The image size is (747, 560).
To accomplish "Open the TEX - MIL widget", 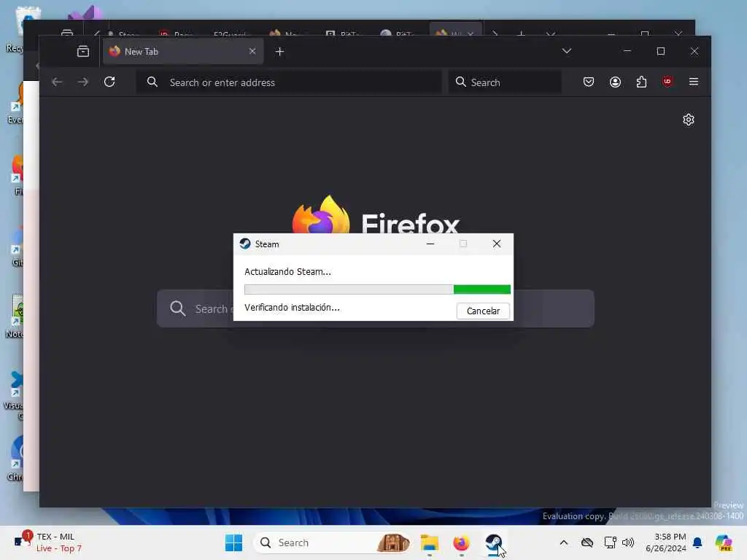I will coord(47,542).
